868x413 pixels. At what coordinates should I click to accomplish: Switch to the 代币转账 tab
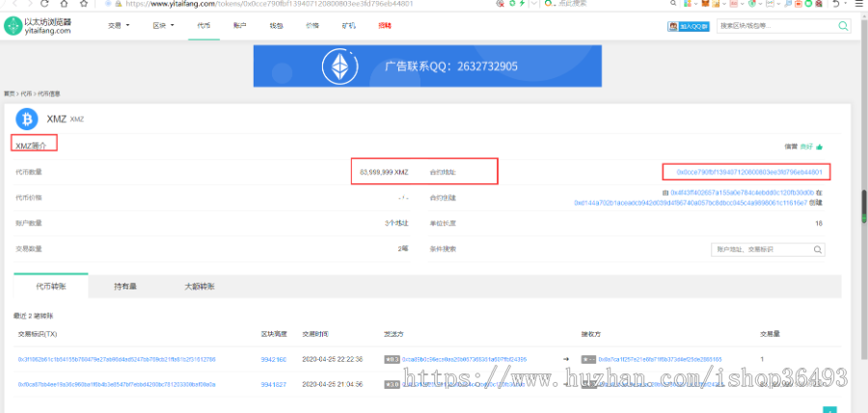tap(51, 287)
